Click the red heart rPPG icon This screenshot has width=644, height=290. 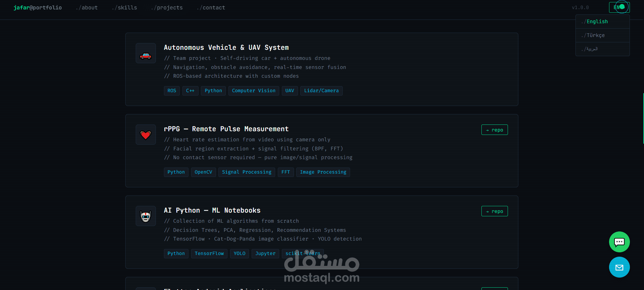(146, 135)
